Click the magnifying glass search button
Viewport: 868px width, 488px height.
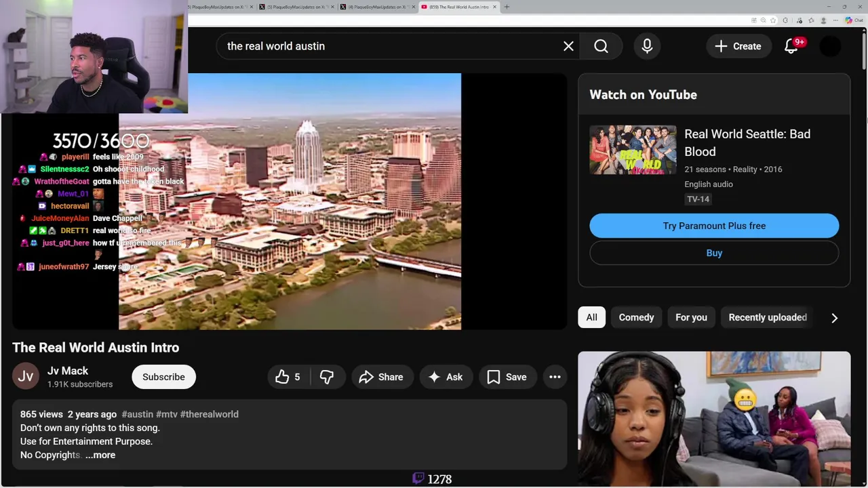pos(601,46)
